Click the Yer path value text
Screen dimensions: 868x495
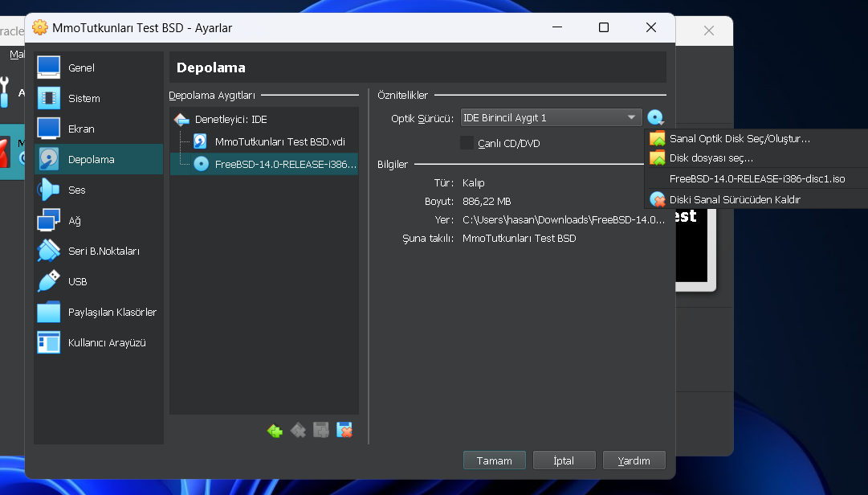click(564, 220)
